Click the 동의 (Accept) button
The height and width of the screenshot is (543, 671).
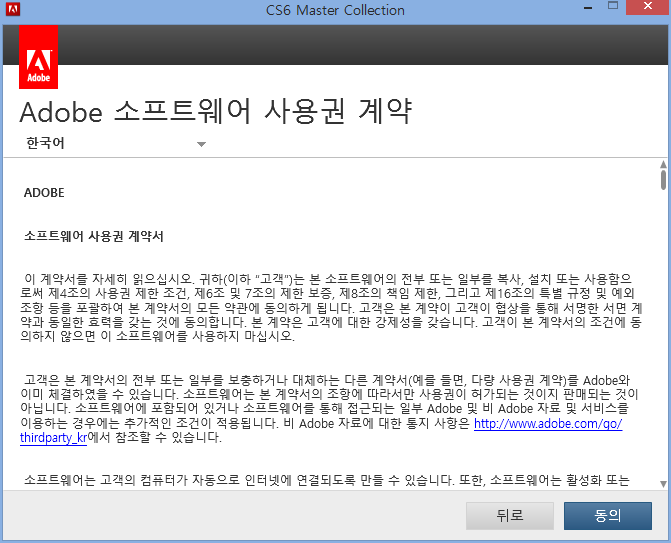click(608, 516)
